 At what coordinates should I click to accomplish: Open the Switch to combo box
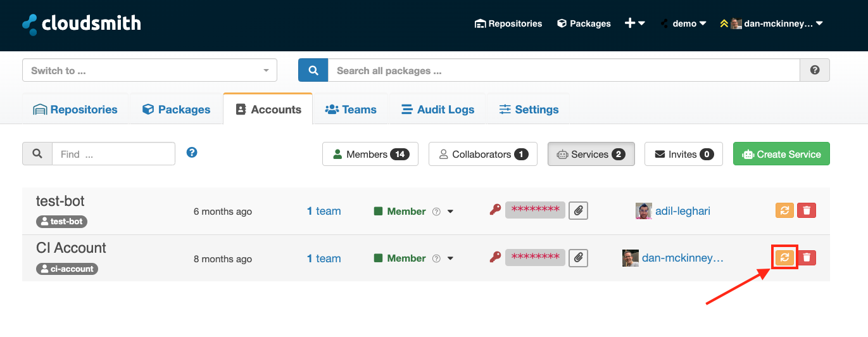pyautogui.click(x=149, y=70)
